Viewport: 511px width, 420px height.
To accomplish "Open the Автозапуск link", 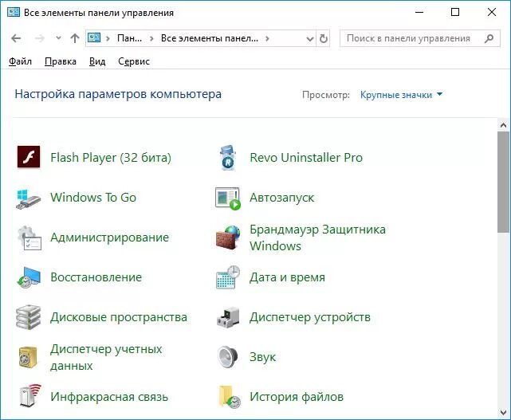I will (282, 198).
